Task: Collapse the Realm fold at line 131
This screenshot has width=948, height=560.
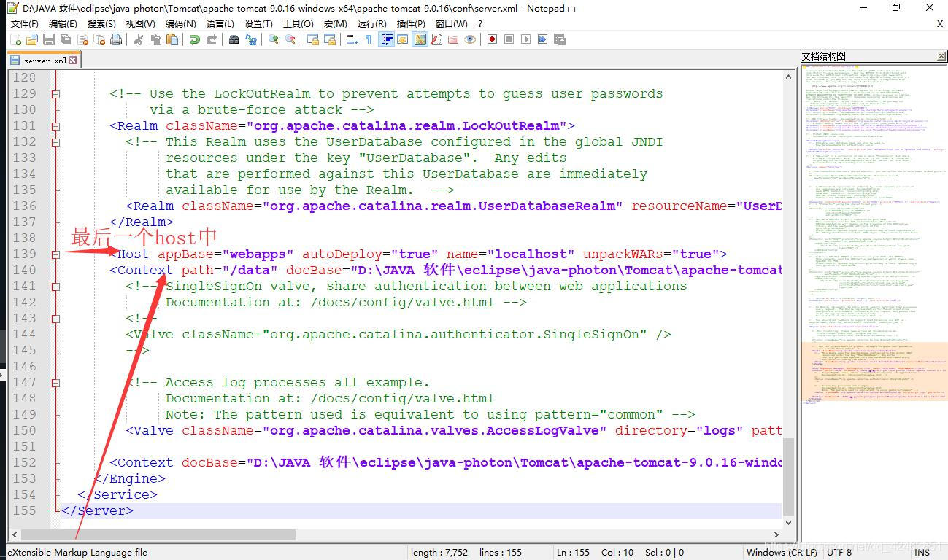Action: coord(55,125)
